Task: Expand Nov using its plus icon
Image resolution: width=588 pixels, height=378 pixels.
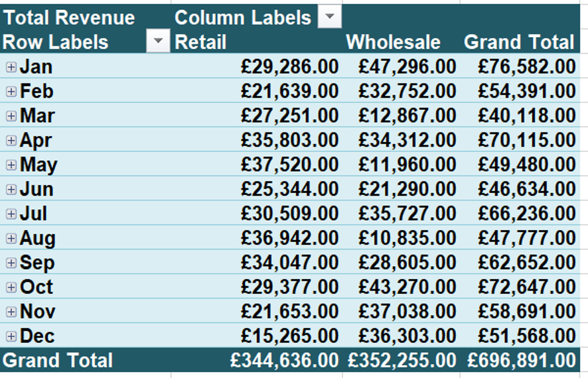Action: 11,312
